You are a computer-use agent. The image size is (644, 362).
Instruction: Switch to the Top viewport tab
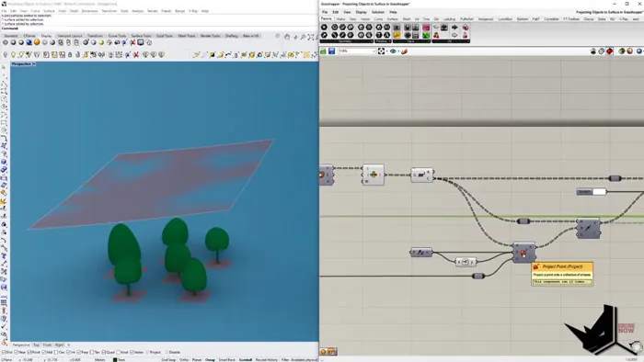tap(36, 345)
